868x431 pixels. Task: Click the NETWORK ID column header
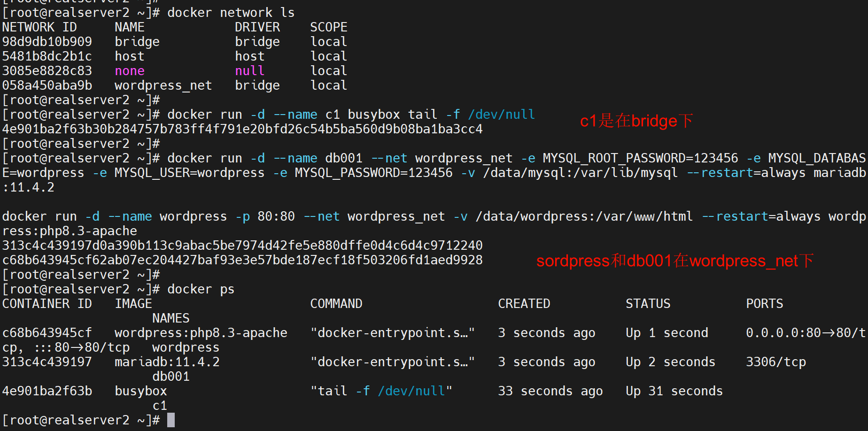click(39, 27)
